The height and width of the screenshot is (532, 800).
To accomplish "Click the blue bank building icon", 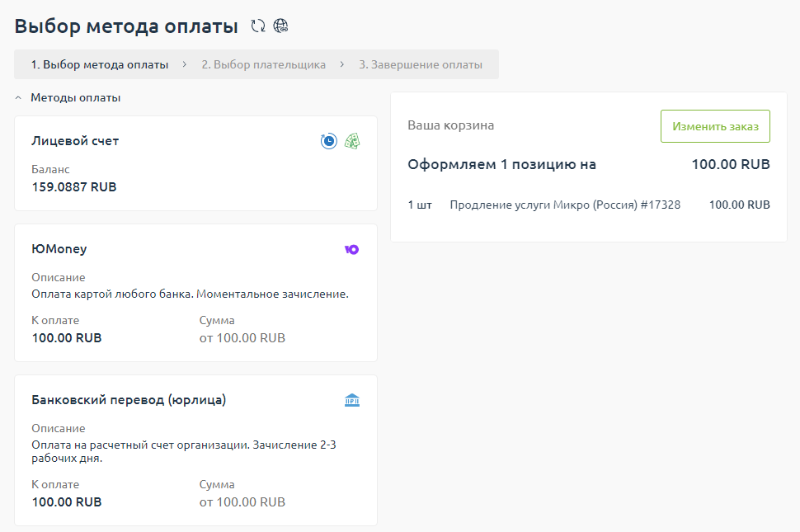I will [x=352, y=400].
